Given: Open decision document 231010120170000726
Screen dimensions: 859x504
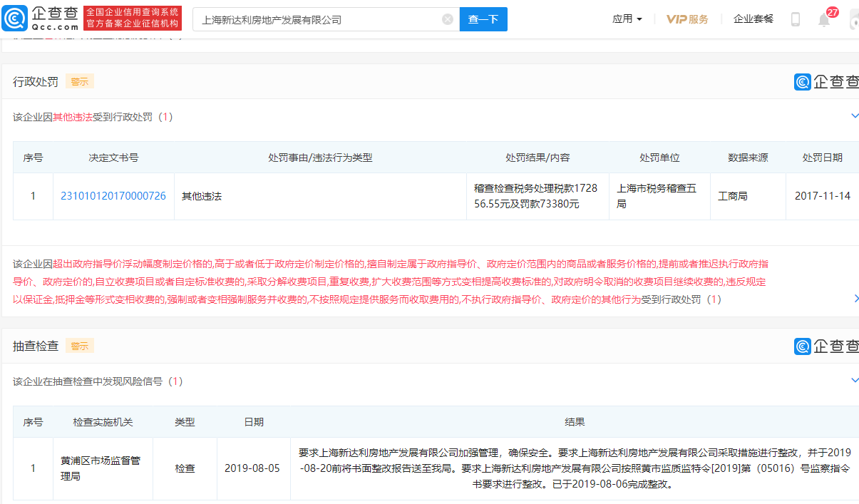Looking at the screenshot, I should 113,196.
